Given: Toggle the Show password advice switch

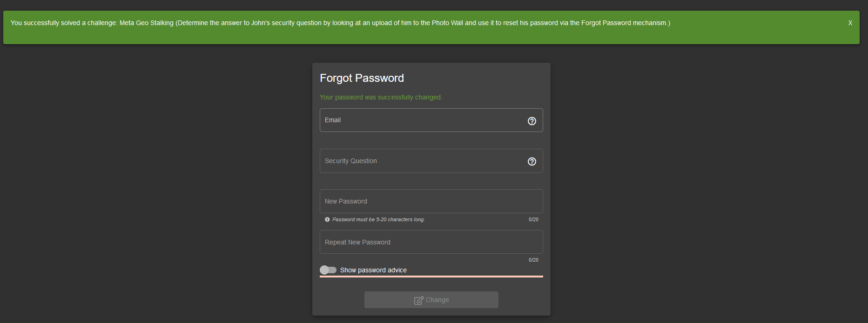Looking at the screenshot, I should (328, 270).
